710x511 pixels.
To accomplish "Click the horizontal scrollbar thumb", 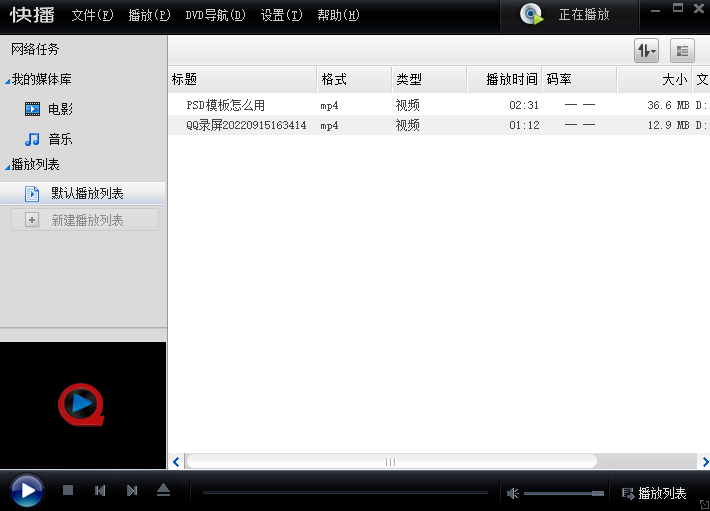I will coord(391,462).
